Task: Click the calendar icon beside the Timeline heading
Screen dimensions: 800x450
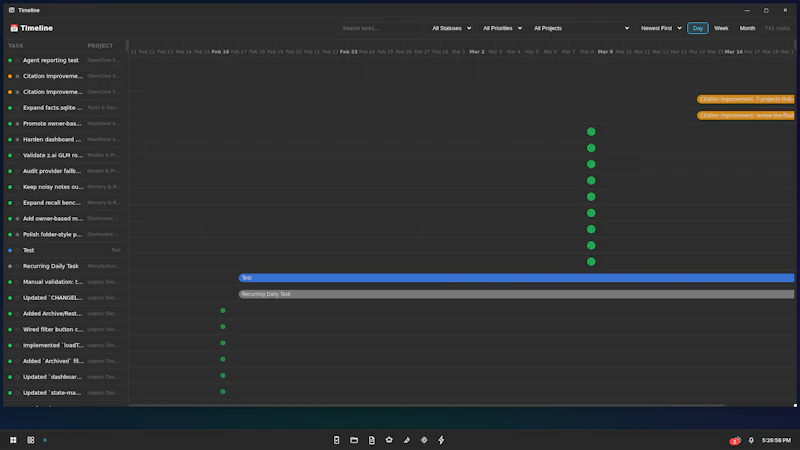Action: coord(14,28)
